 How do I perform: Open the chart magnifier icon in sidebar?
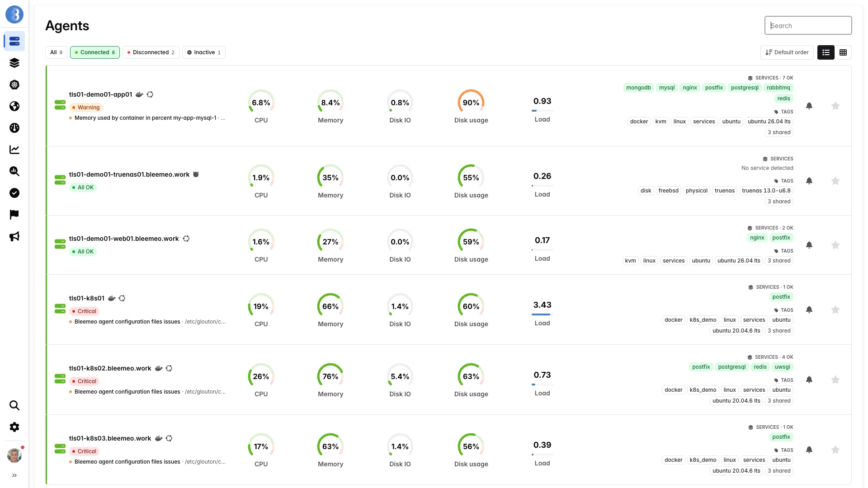click(14, 171)
